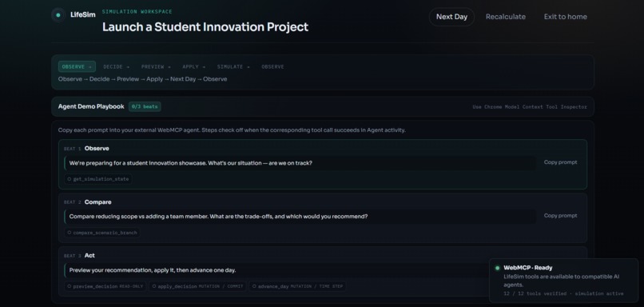644x307 pixels.
Task: Click the WebMCP · Ready notification title
Action: click(528, 268)
